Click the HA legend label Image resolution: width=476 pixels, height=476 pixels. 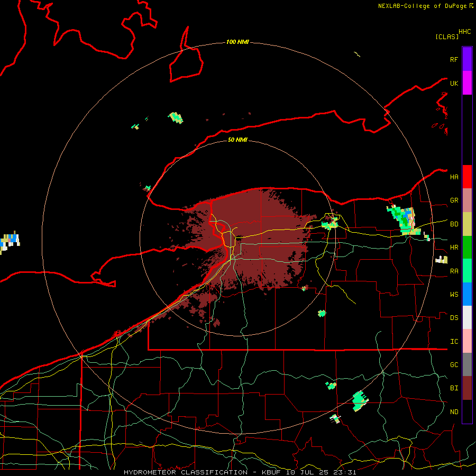454,177
